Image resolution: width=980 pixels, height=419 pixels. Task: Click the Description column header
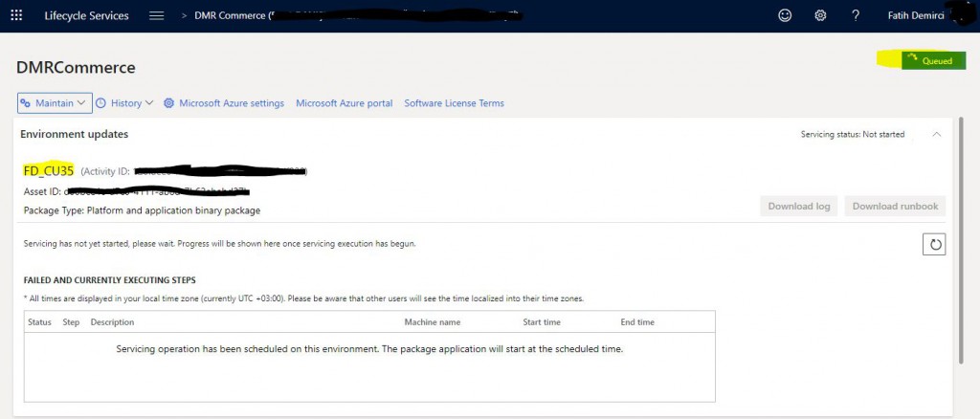point(113,322)
